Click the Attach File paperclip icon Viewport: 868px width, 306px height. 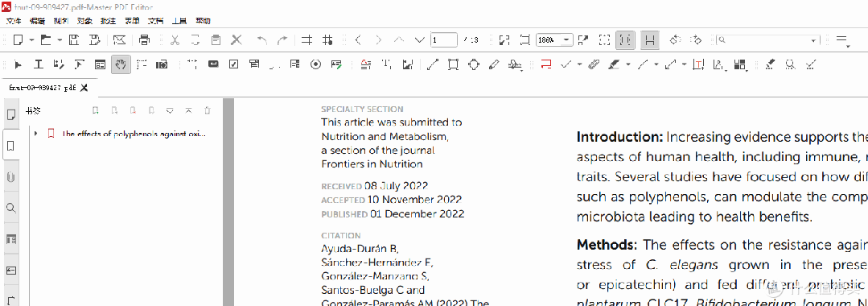[x=593, y=65]
